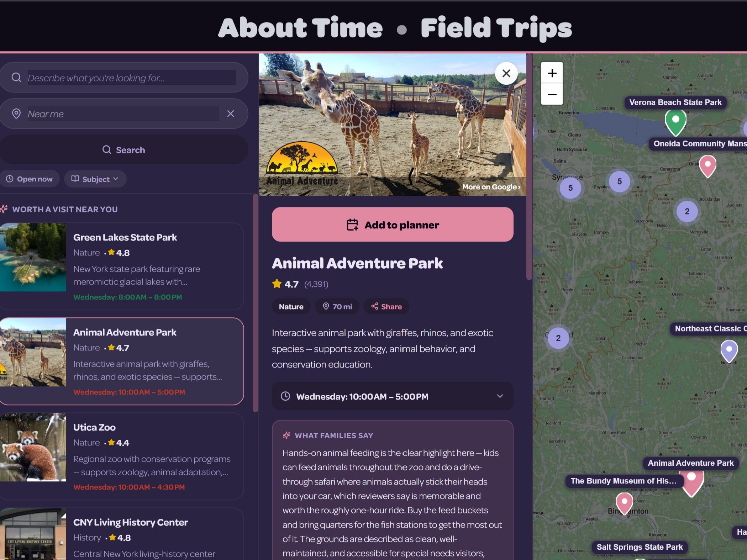Image resolution: width=747 pixels, height=560 pixels.
Task: Click the location pin icon beside Near me
Action: tap(16, 114)
